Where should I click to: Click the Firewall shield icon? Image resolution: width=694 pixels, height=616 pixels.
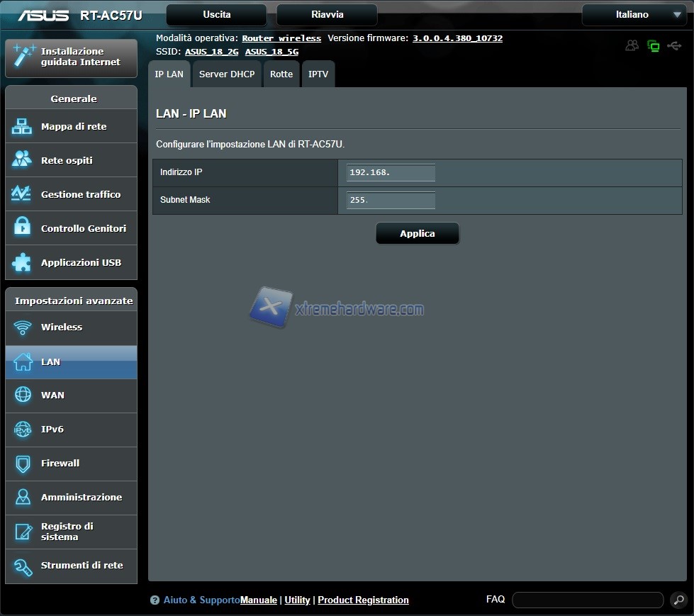coord(23,464)
